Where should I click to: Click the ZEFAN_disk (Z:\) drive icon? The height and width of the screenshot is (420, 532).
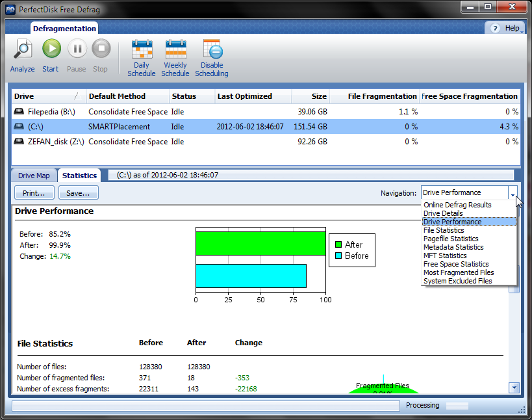point(19,141)
